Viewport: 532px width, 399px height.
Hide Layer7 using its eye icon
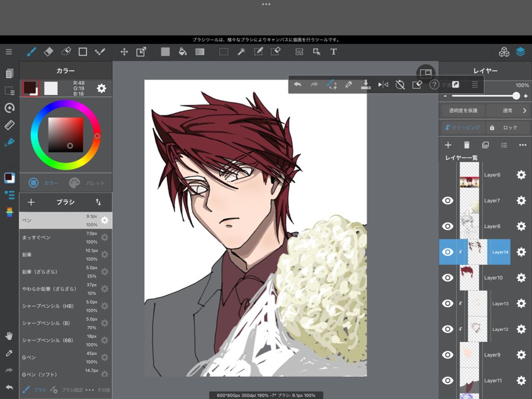(448, 201)
